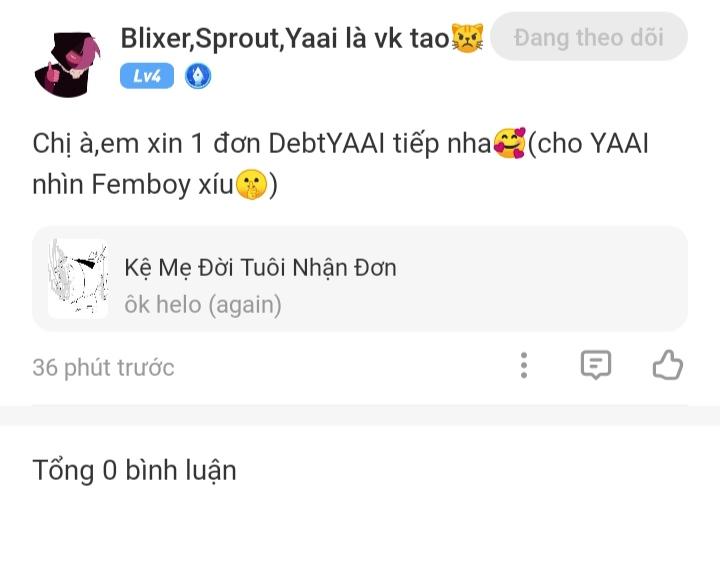
Task: Open the poster's profile avatar
Action: [68, 62]
